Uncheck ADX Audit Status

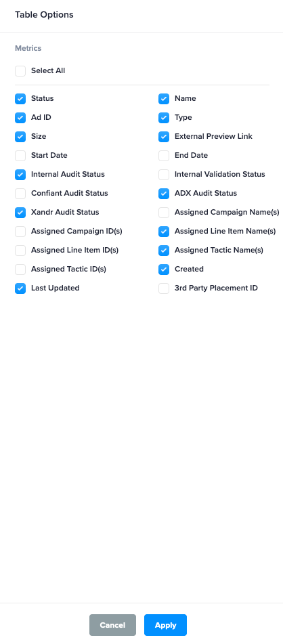164,194
